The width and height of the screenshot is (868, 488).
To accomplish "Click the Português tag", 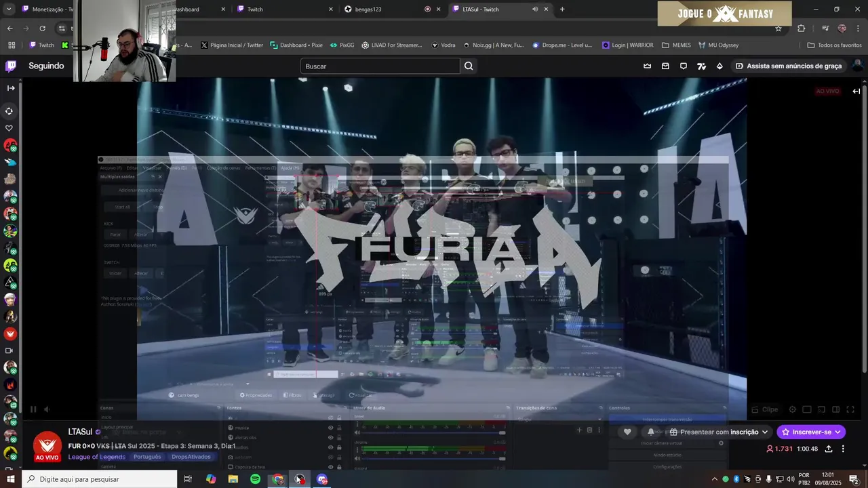I will click(x=147, y=457).
